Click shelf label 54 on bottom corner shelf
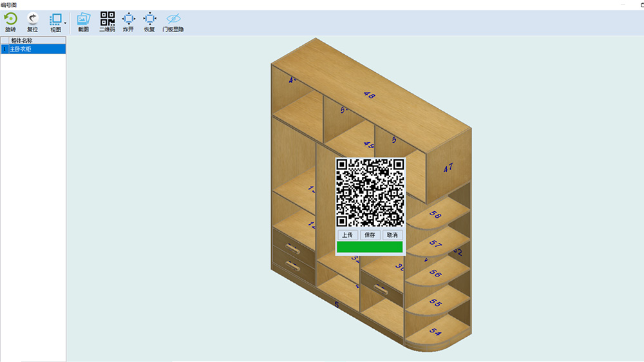644x362 pixels. click(x=435, y=331)
